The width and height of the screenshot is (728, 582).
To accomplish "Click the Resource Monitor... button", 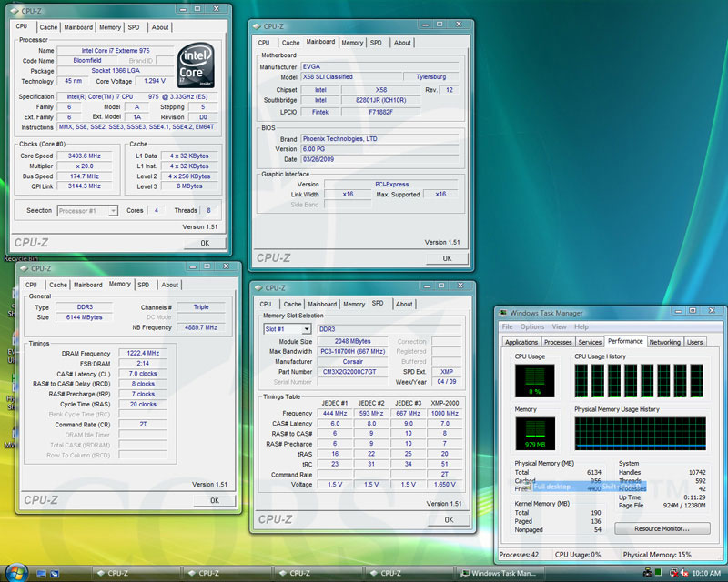I will [662, 528].
